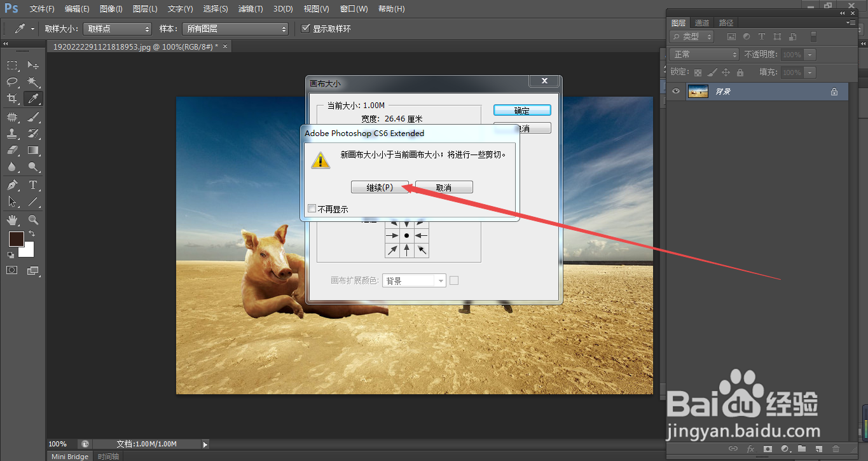
Task: Open the 类型 layer filter dropdown
Action: [x=692, y=37]
